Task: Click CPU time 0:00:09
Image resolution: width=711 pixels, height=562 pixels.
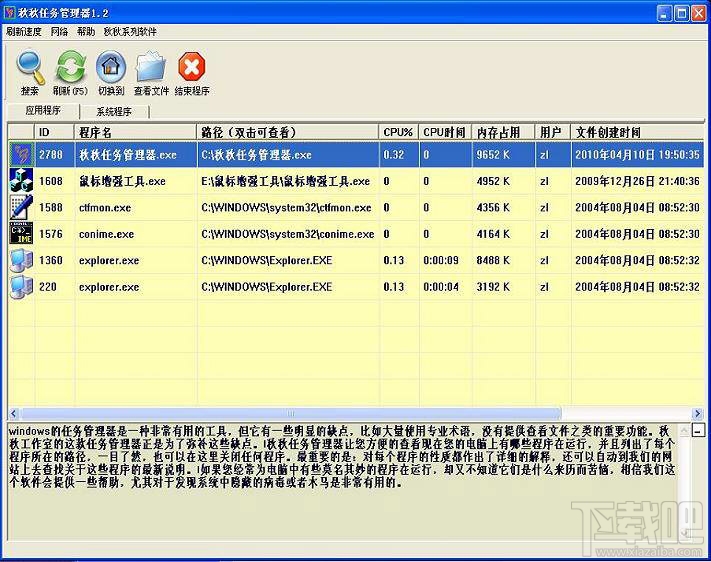Action: (441, 260)
